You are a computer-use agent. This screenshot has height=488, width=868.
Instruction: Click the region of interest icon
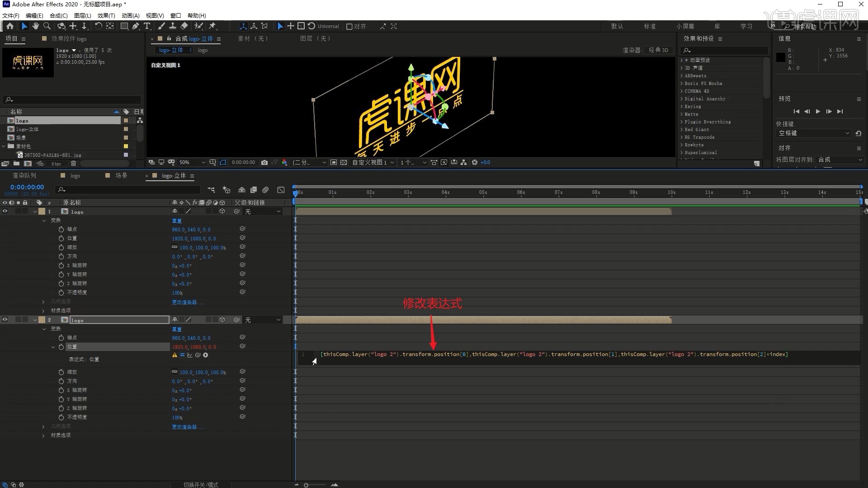click(334, 162)
